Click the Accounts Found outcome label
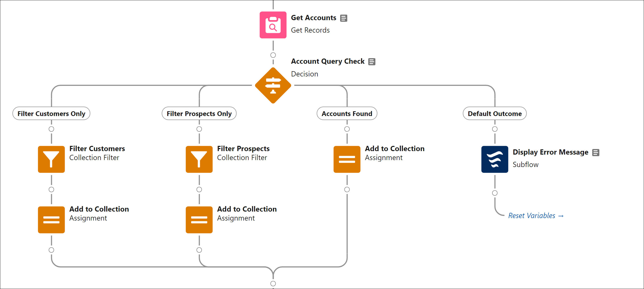This screenshot has height=289, width=644. pos(347,114)
